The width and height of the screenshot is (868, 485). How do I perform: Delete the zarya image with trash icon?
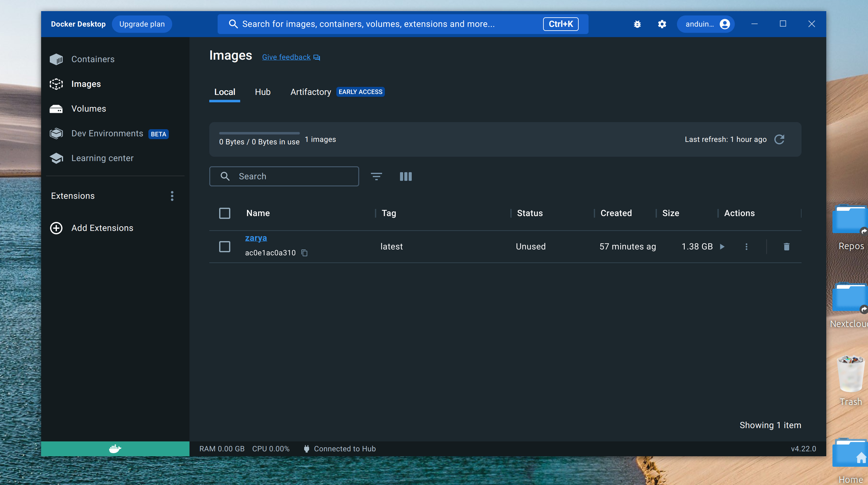(786, 247)
